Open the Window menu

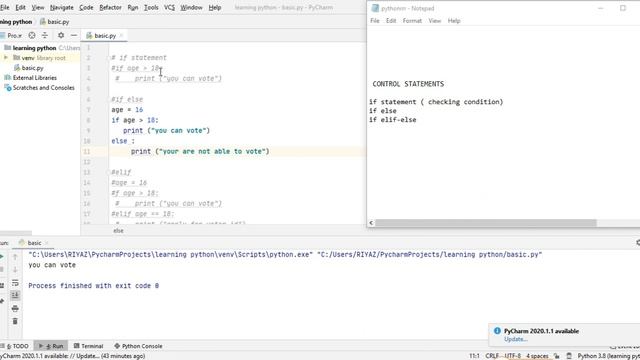[x=191, y=7]
